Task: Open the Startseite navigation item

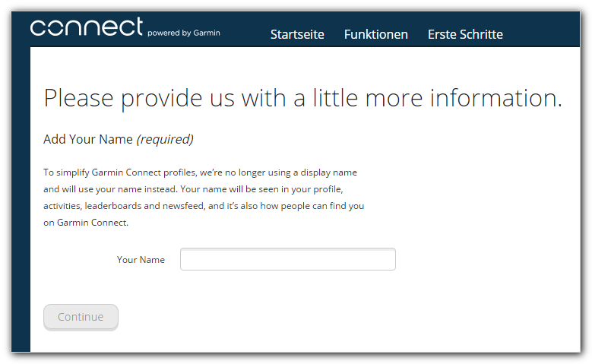Action: pyautogui.click(x=297, y=34)
